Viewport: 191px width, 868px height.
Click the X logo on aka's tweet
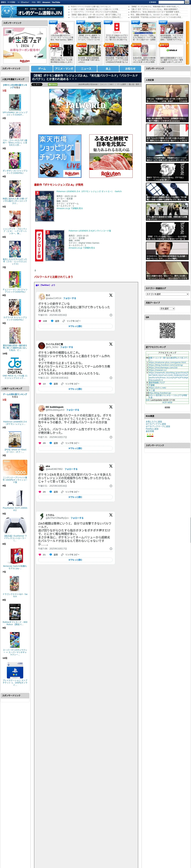point(111,466)
